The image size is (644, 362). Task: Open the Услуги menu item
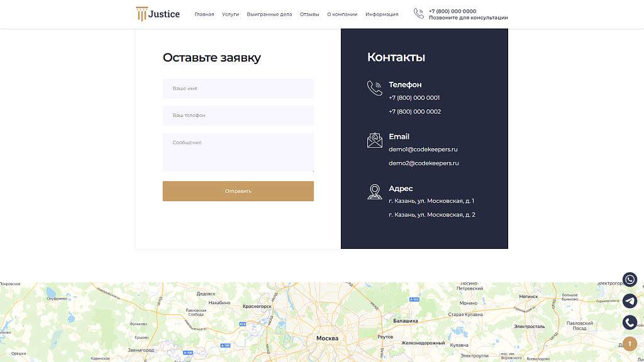coord(230,14)
